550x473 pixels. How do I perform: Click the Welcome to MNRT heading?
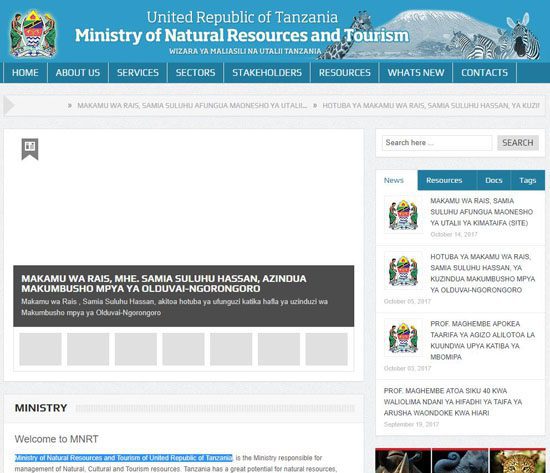[x=56, y=439]
